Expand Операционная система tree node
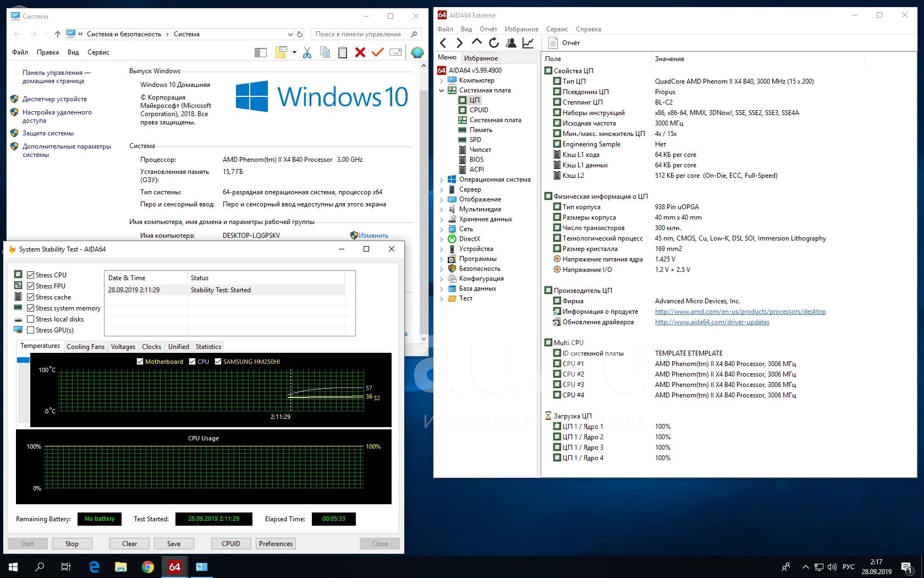 point(441,179)
